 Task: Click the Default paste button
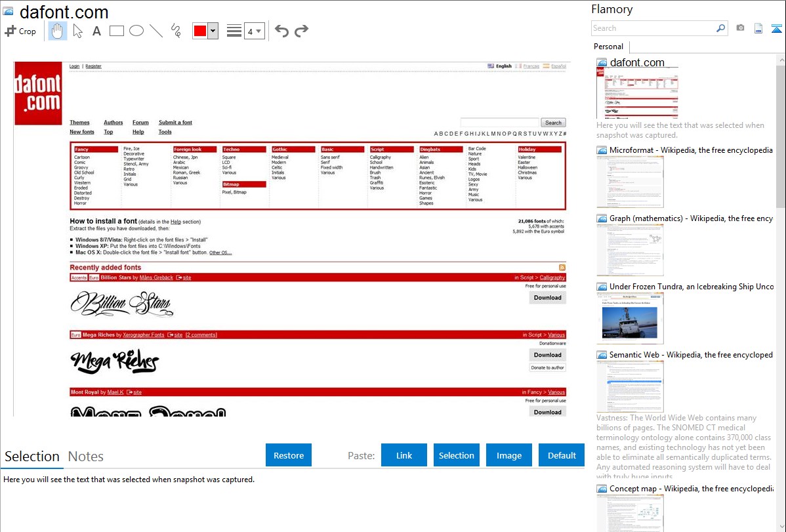[562, 455]
